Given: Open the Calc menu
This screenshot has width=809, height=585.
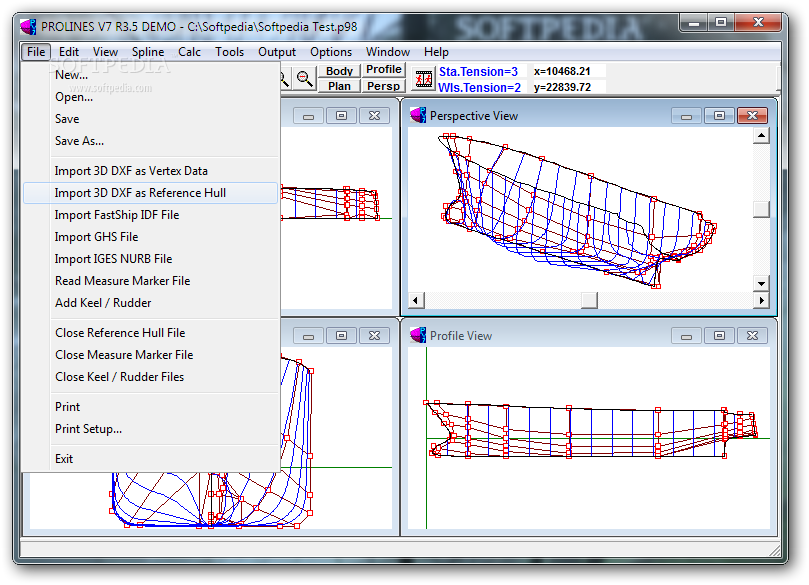Looking at the screenshot, I should click(x=189, y=52).
